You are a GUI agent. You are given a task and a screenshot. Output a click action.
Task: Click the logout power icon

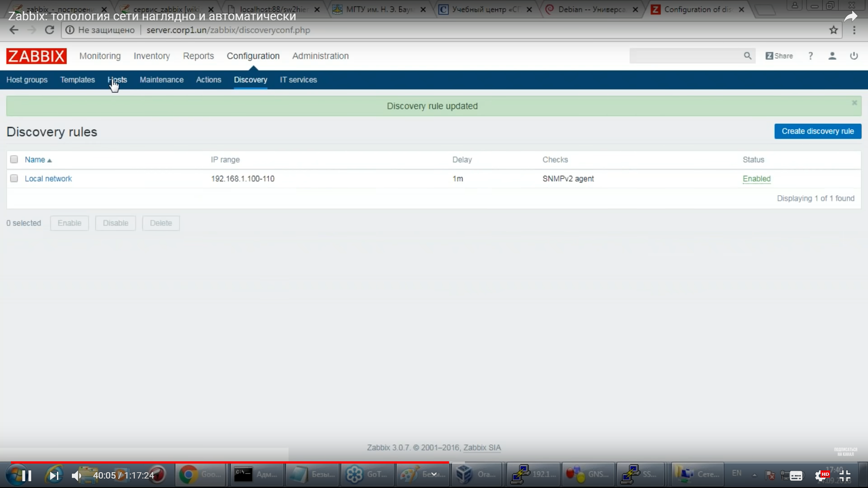[854, 56]
